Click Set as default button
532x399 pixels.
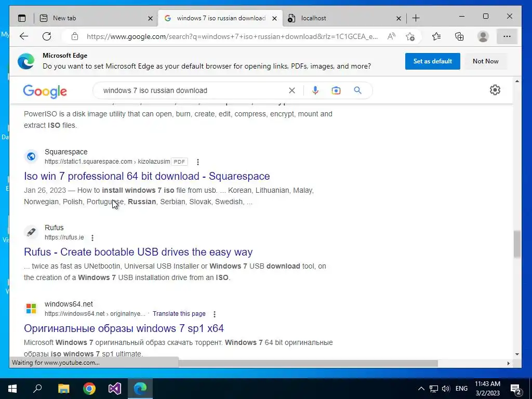tap(433, 61)
